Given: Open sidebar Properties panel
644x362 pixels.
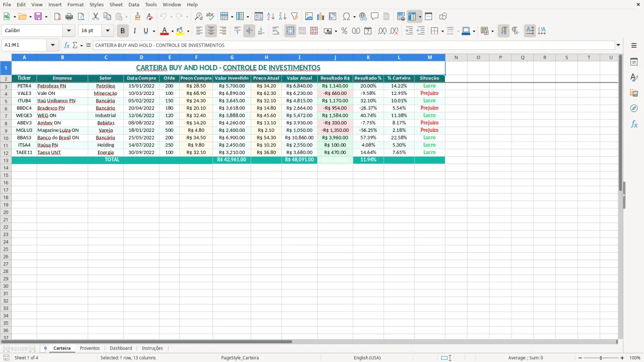Looking at the screenshot, I should tap(634, 62).
